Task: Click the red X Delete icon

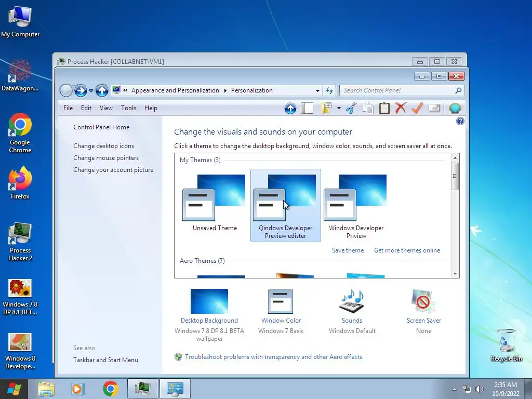Action: [x=401, y=108]
